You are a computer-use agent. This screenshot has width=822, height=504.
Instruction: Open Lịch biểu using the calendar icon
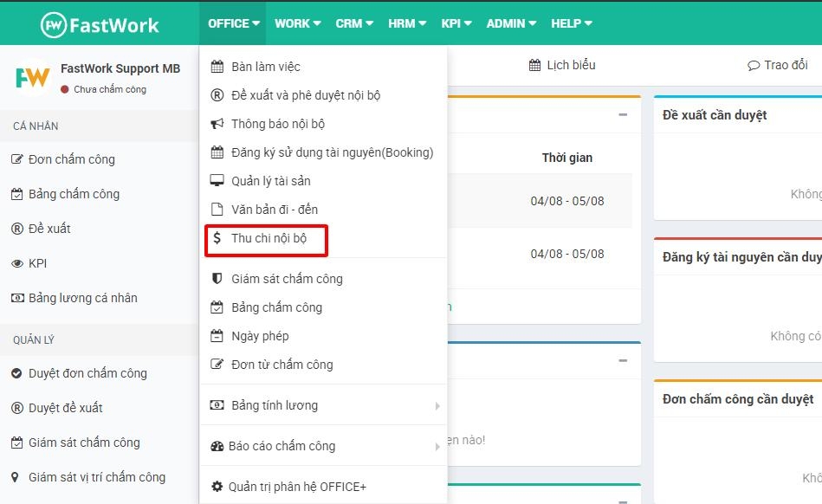533,64
